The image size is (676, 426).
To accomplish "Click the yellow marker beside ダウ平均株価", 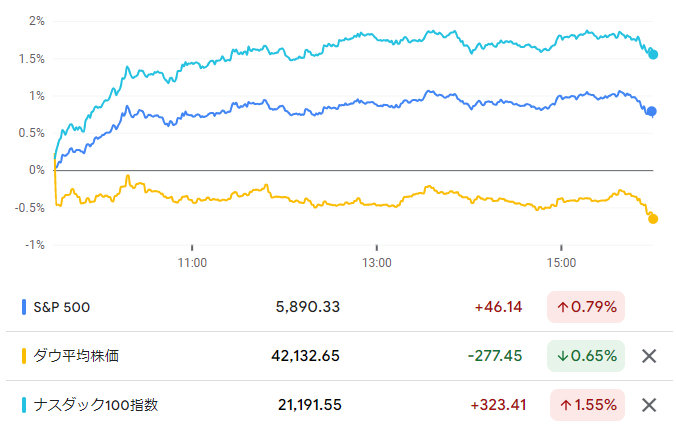I will pos(24,356).
